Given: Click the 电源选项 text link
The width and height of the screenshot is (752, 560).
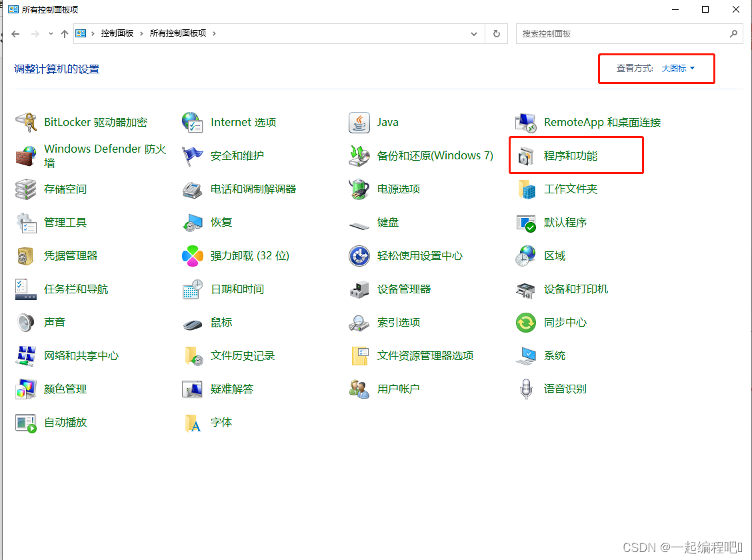Looking at the screenshot, I should point(399,189).
